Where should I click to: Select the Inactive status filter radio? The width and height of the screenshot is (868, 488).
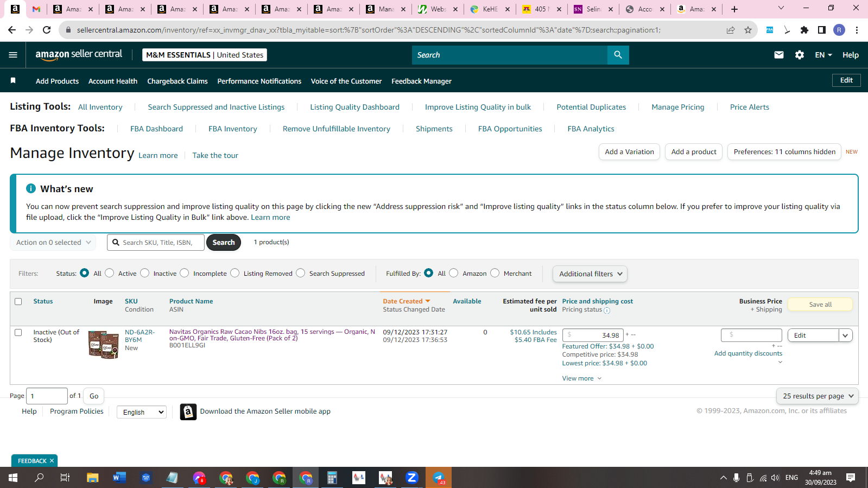click(x=145, y=273)
